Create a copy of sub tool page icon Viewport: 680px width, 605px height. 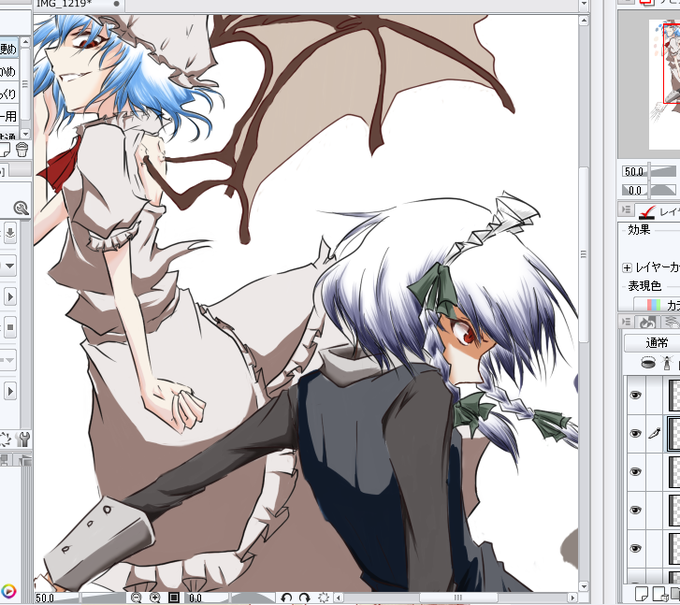[4, 149]
